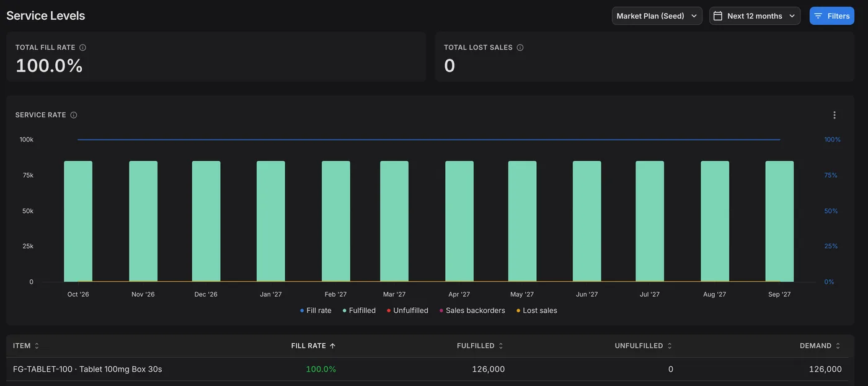
Task: Click the 0 value under Unfulfilled
Action: pos(670,369)
